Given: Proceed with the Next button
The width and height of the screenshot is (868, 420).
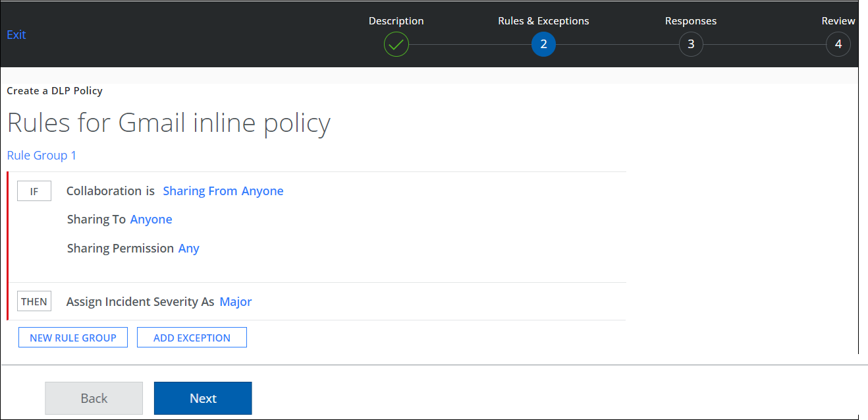Looking at the screenshot, I should click(x=203, y=398).
